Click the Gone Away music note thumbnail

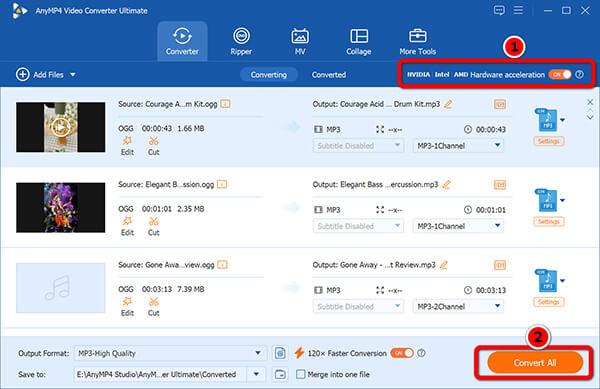click(x=60, y=288)
